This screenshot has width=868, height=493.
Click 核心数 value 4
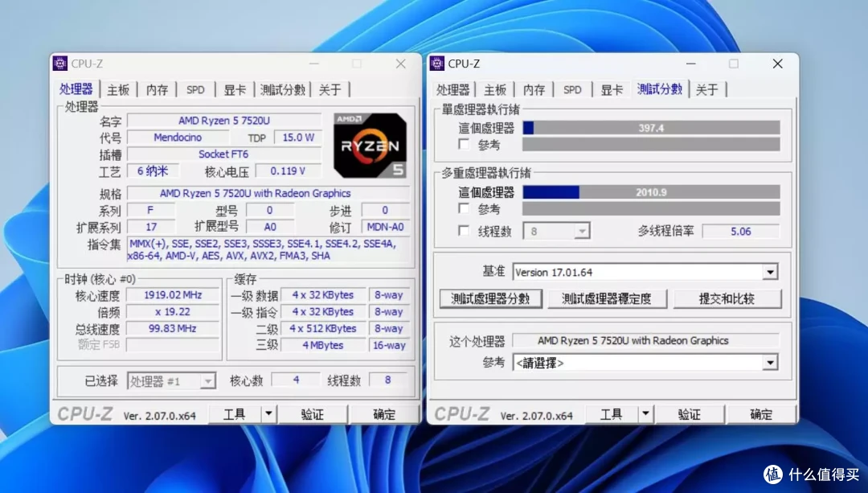coord(296,380)
